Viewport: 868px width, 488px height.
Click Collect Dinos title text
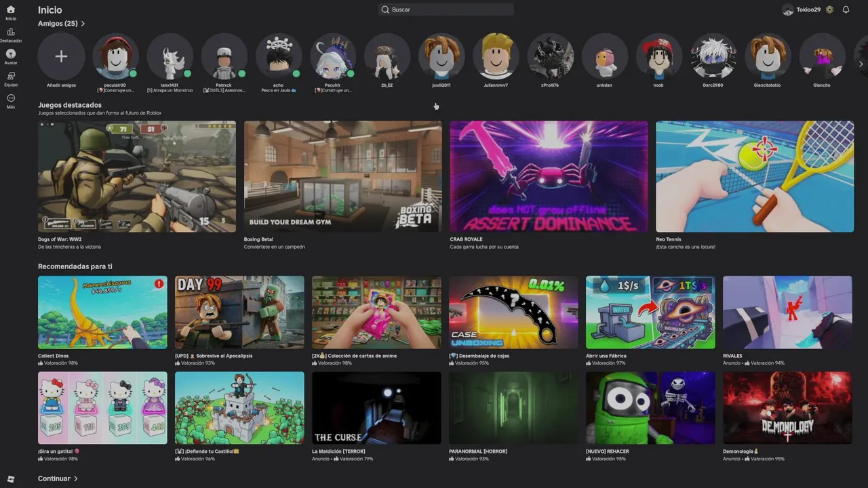54,356
